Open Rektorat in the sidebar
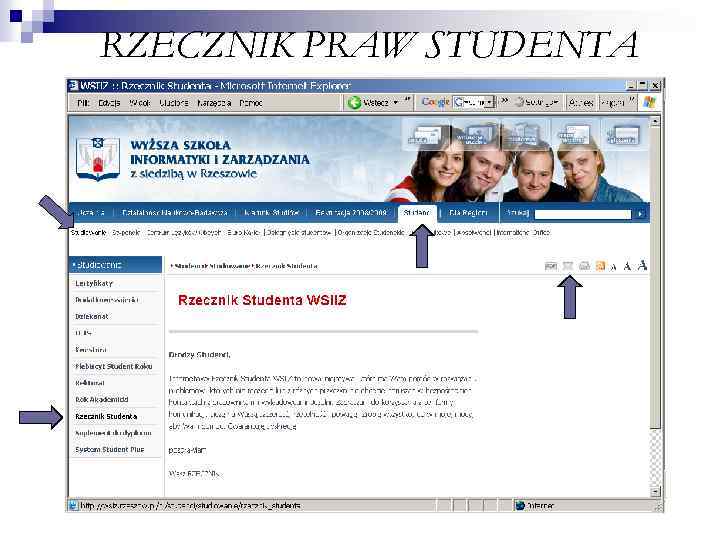Image resolution: width=720 pixels, height=540 pixels. coord(90,383)
